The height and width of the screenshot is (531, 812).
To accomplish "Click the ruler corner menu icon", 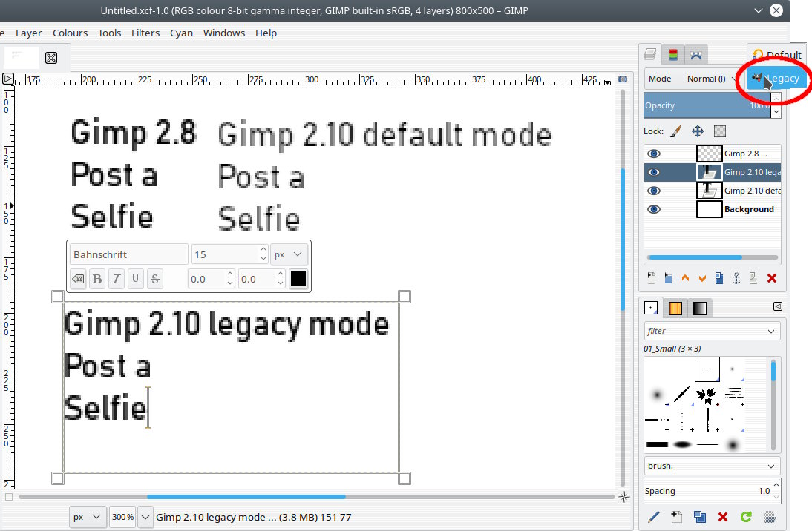I will click(x=7, y=79).
